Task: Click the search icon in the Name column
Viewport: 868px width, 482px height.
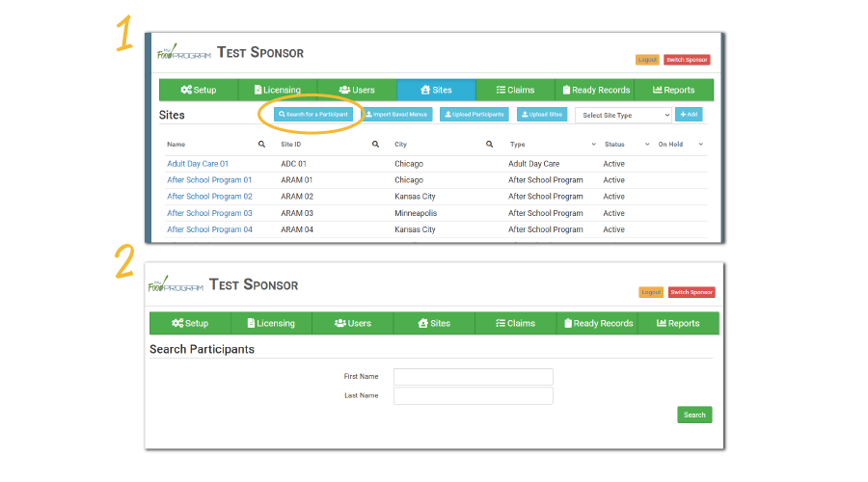Action: pyautogui.click(x=260, y=145)
